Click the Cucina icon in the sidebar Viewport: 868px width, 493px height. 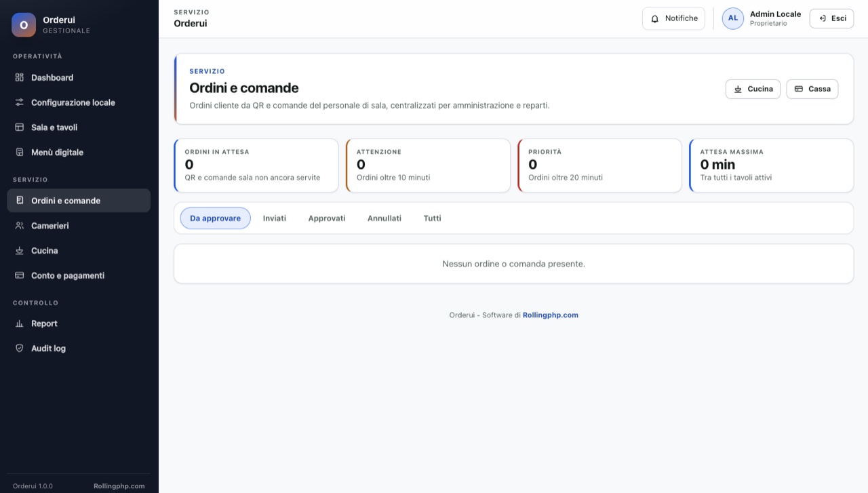tap(20, 251)
